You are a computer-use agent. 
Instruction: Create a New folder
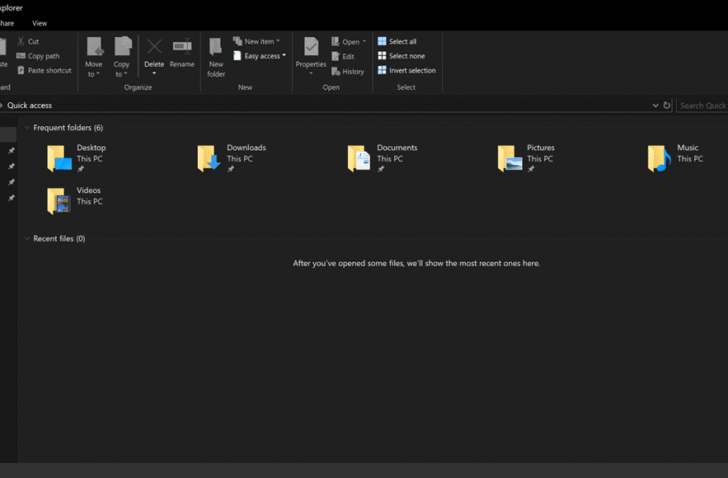point(216,57)
